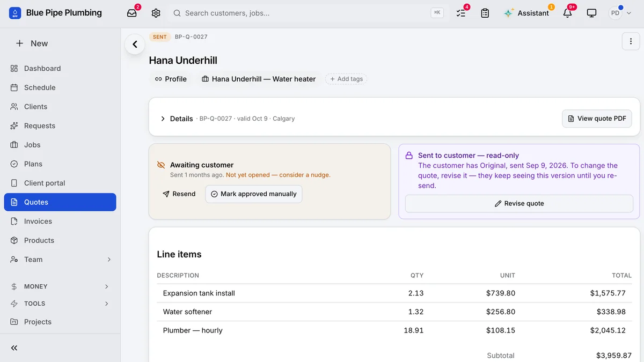
Task: Collapse the sidebar with double-chevron icon
Action: click(x=14, y=348)
